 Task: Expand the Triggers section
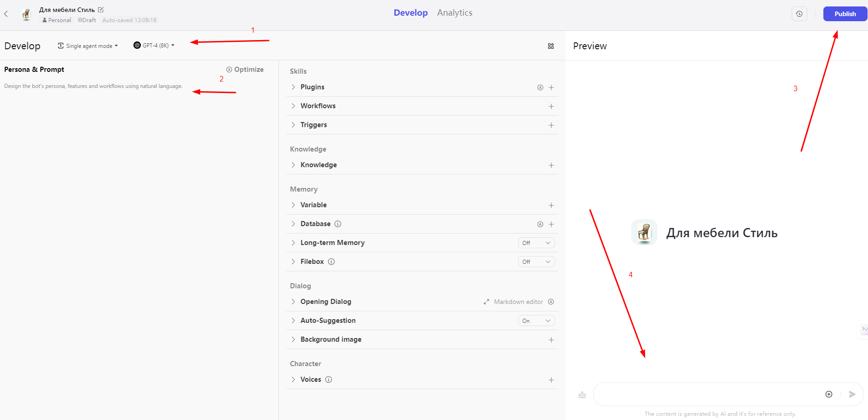(x=293, y=125)
